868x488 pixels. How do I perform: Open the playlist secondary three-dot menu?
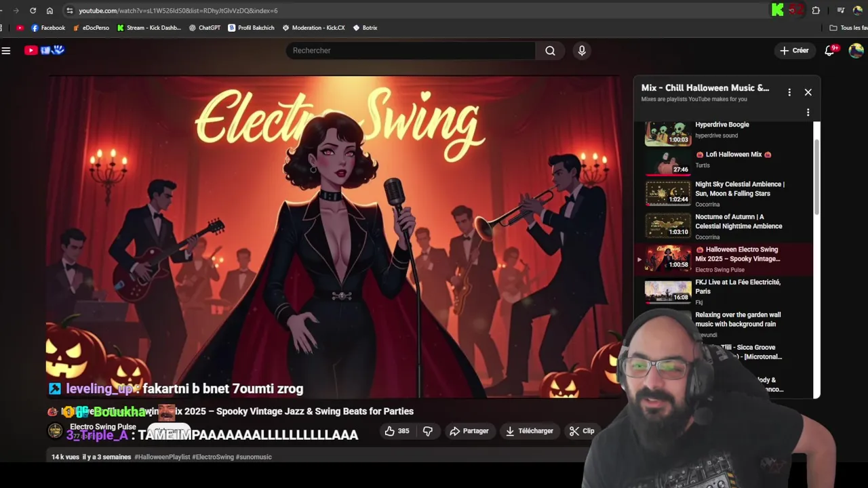[808, 113]
